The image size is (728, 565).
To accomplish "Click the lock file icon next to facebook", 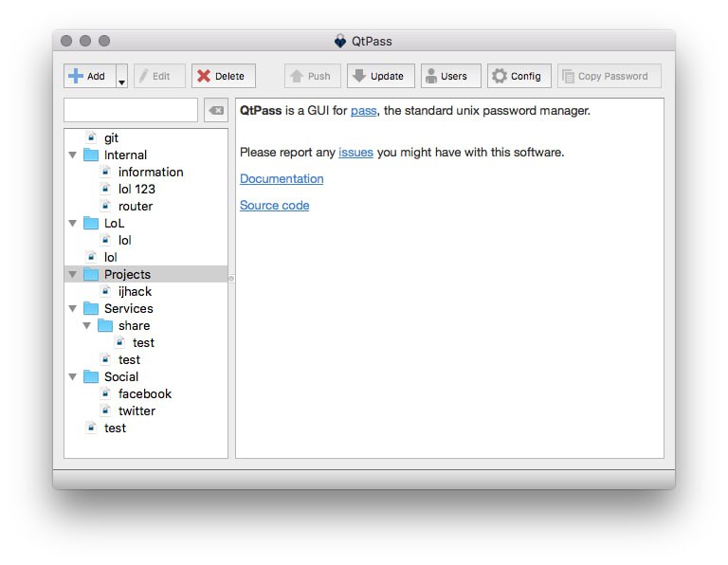I will (x=106, y=393).
